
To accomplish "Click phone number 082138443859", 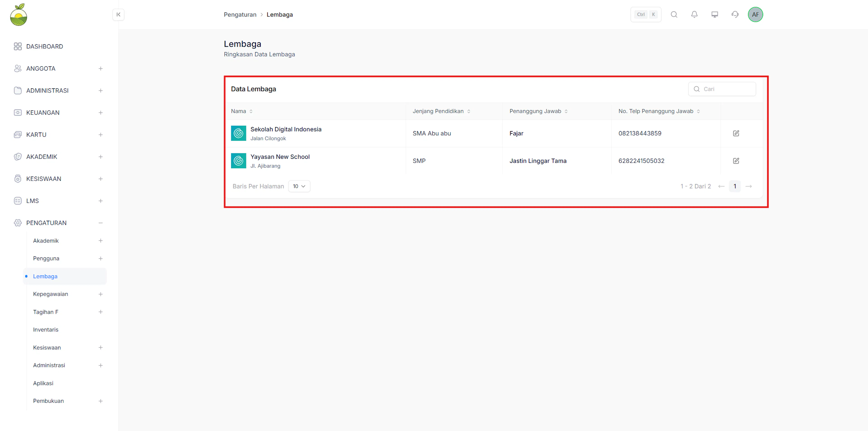I will click(x=639, y=133).
